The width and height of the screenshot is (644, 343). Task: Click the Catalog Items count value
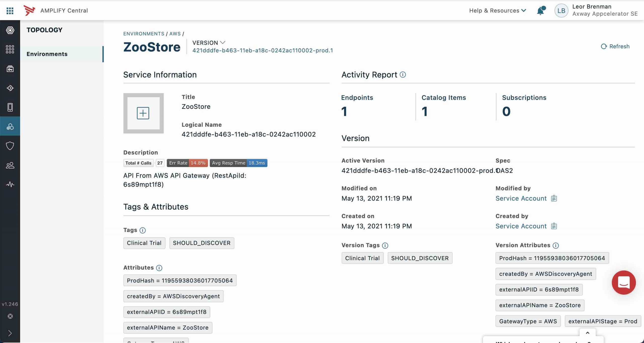tap(425, 111)
